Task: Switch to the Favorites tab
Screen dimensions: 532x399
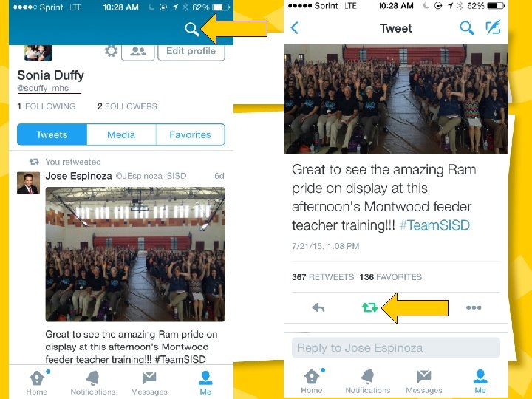Action: [191, 134]
